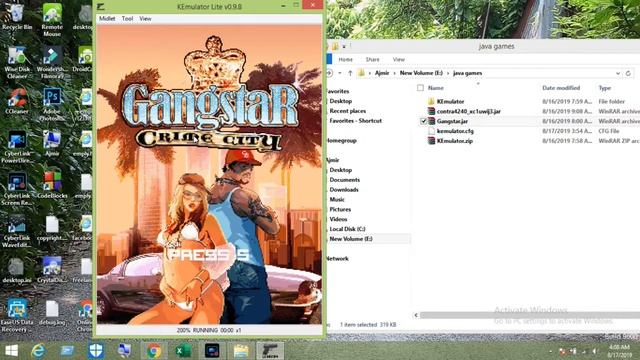
Task: Toggle the select-all checkbox in Name header
Action: coord(420,88)
